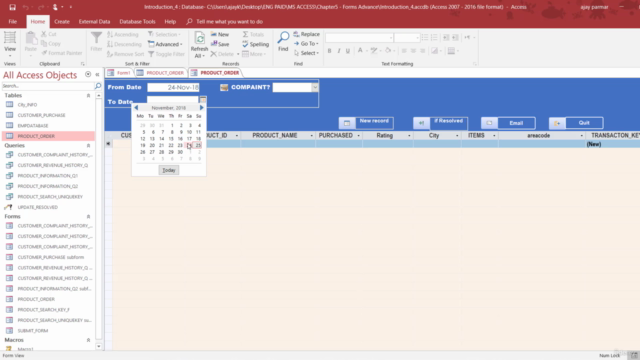Open the areacode column filter arrow
The height and width of the screenshot is (360, 640).
(x=582, y=136)
